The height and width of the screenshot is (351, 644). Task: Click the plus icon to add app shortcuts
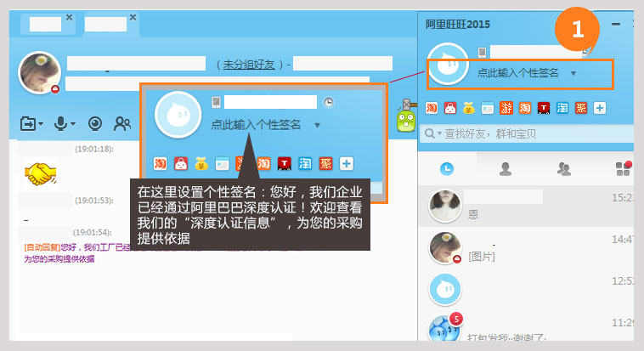tap(600, 108)
